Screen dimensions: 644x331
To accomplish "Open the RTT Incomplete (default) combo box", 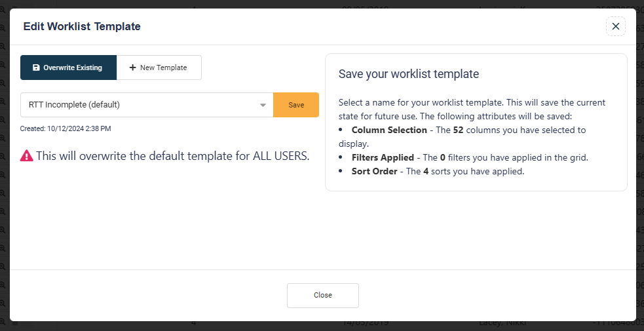I will tap(144, 105).
